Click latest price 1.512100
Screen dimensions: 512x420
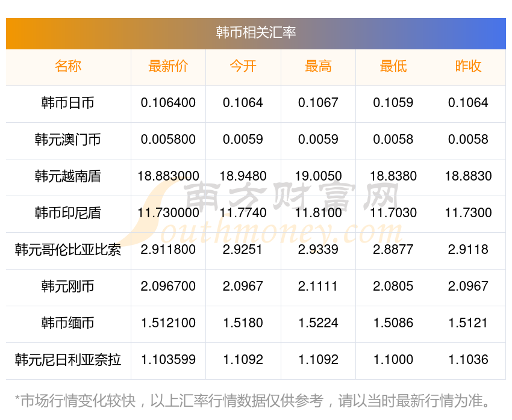click(168, 323)
